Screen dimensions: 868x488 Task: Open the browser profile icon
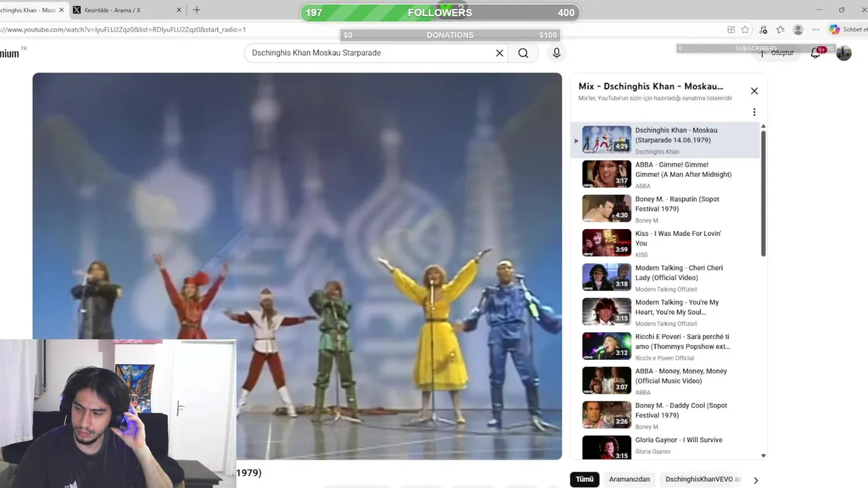pyautogui.click(x=798, y=30)
